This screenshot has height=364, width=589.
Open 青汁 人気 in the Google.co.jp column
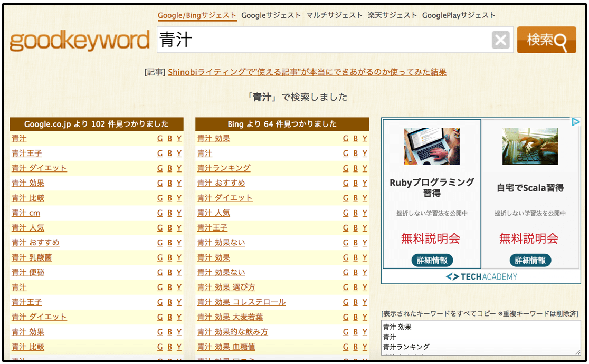tap(28, 228)
